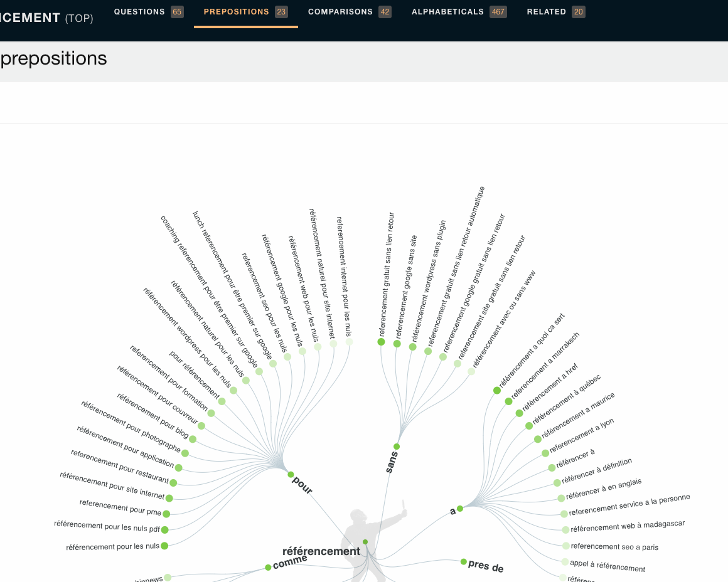Click the 'sans' branch node
Screen dimensions: 728x582
coord(397,447)
